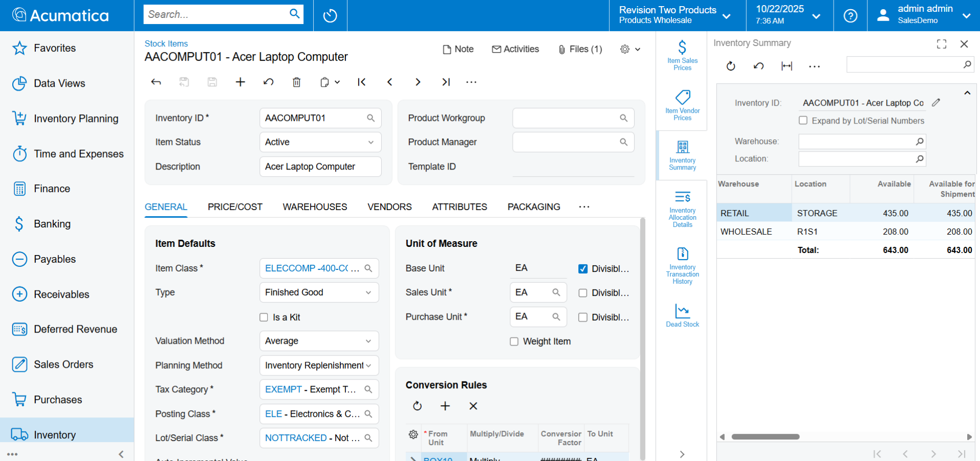This screenshot has width=980, height=461.
Task: Enable Expand by Lot/Serial Numbers
Action: click(803, 120)
